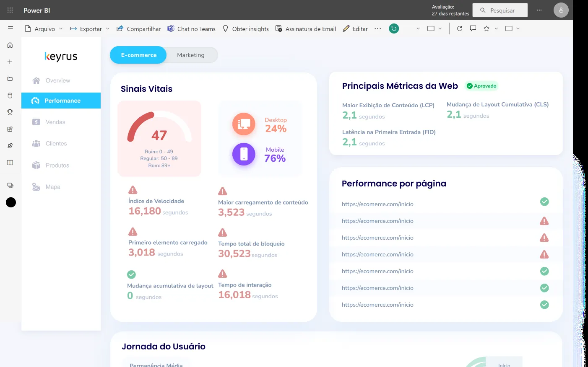The height and width of the screenshot is (367, 588).
Task: Go to Home in the left rail
Action: click(x=10, y=45)
